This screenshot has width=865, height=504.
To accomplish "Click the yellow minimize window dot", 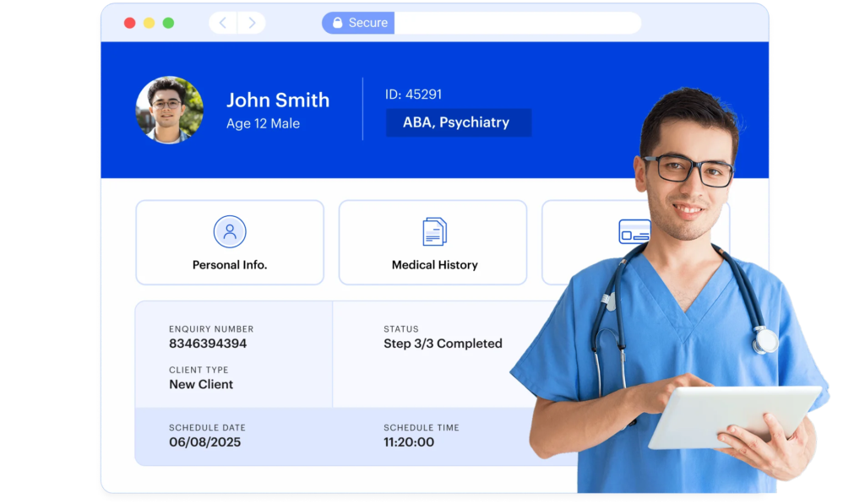I will [149, 23].
